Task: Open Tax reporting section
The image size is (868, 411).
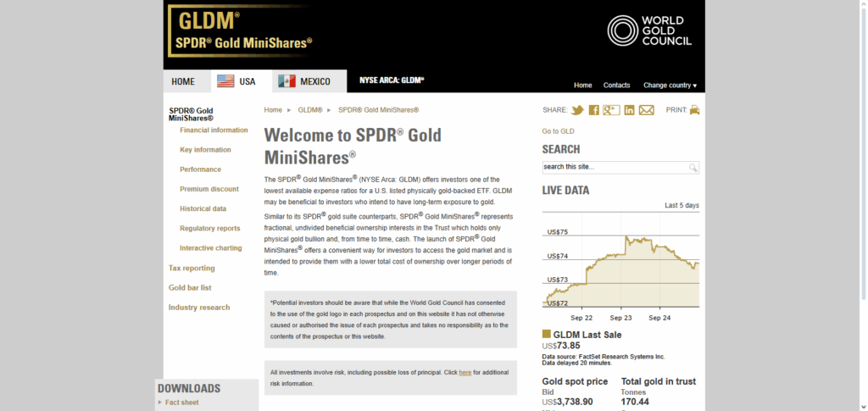Action: (192, 268)
